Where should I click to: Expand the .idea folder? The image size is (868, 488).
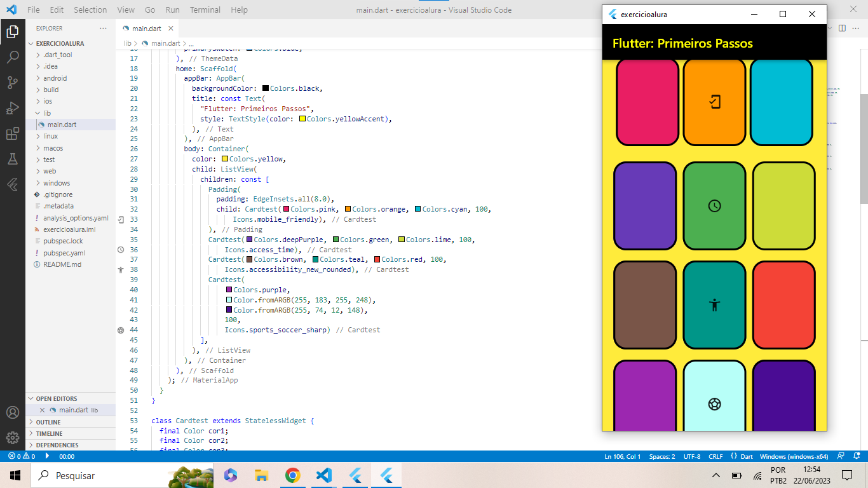[x=71, y=67]
